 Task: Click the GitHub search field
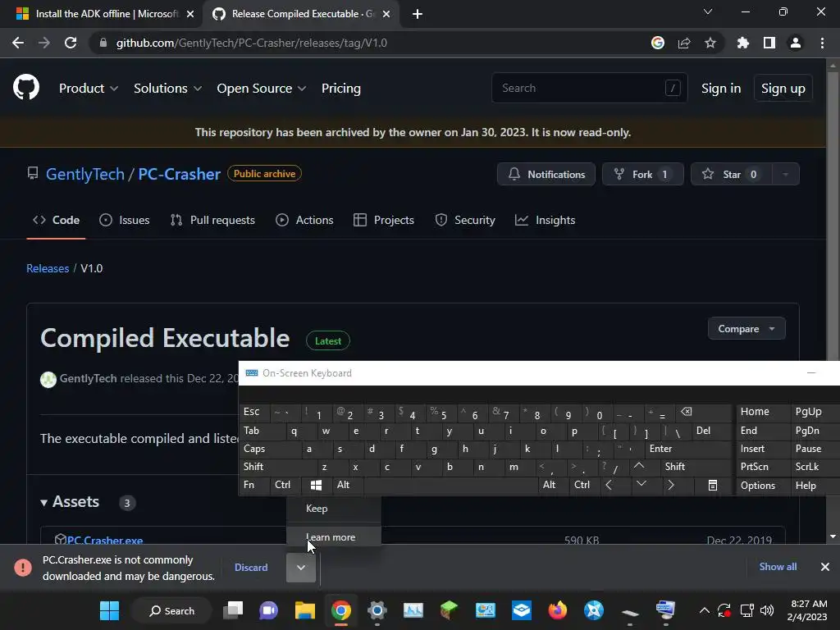(x=589, y=88)
